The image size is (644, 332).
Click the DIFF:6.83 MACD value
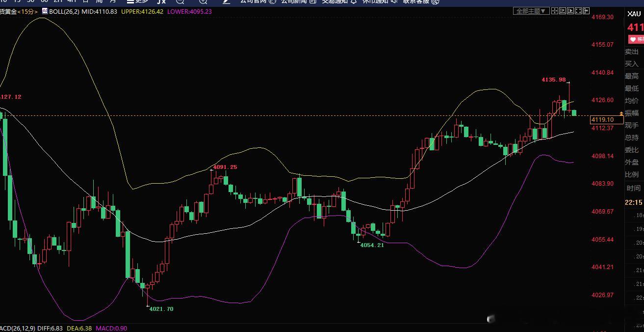click(49, 328)
